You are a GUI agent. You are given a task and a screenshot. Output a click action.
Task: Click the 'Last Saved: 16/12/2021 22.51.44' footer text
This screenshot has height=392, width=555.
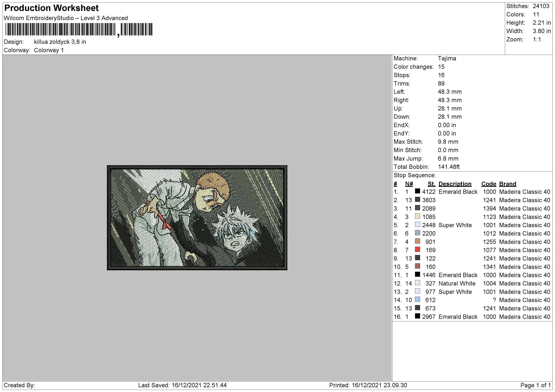click(x=182, y=385)
